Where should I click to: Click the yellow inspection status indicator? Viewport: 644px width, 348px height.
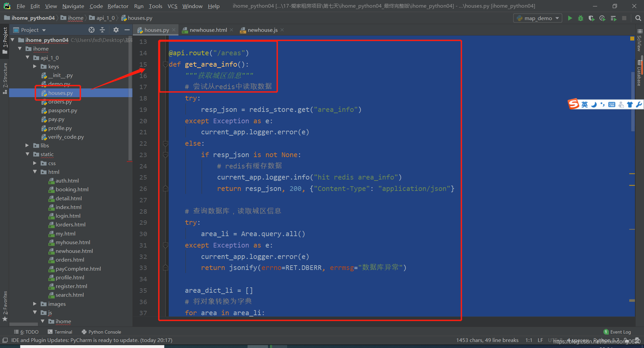click(x=632, y=39)
